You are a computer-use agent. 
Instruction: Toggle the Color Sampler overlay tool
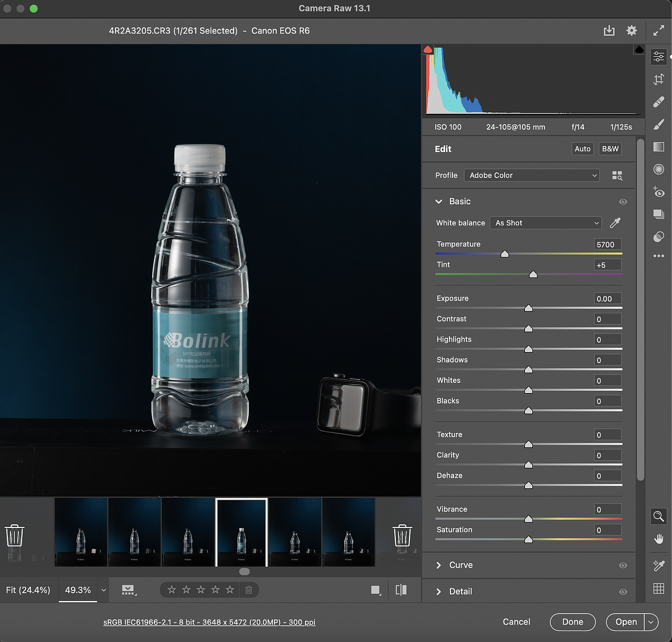tap(659, 565)
